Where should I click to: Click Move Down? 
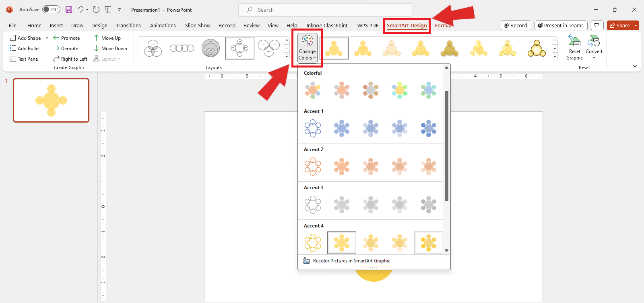(110, 49)
